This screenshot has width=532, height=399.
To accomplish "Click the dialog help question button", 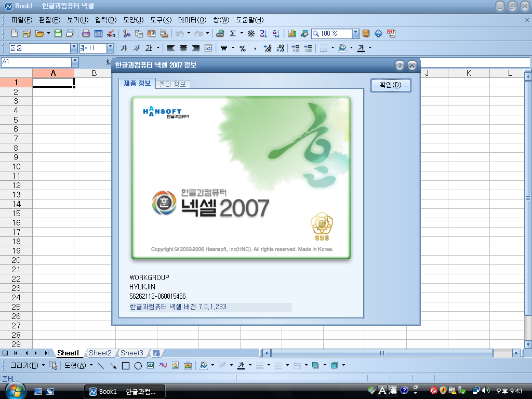I will 400,65.
